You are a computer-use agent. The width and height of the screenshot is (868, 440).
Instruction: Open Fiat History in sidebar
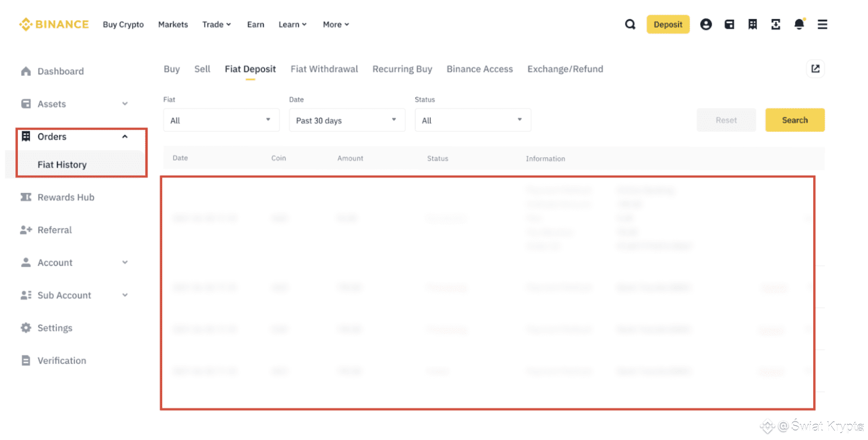(62, 164)
